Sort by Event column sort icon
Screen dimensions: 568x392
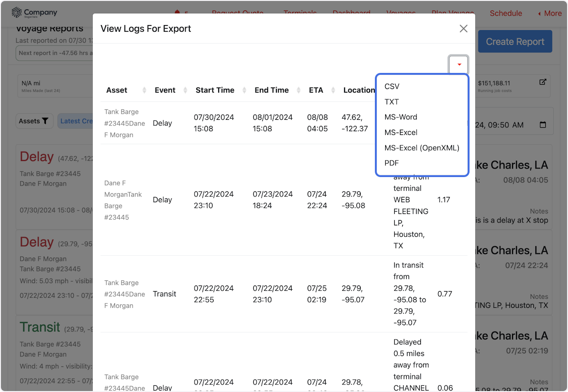tap(186, 90)
